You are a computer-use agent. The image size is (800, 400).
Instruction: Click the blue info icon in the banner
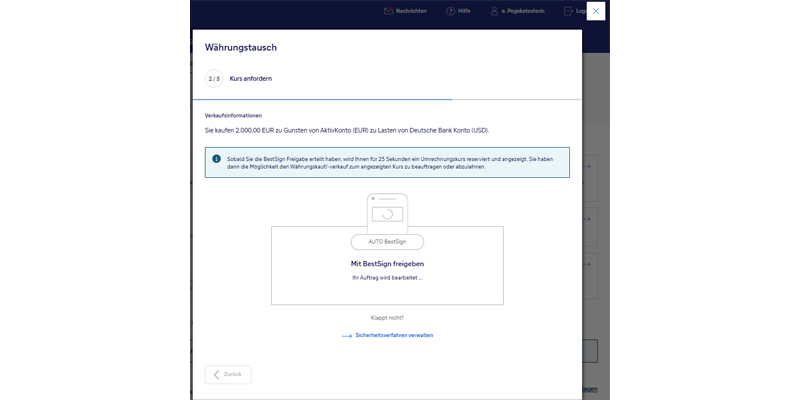point(216,159)
